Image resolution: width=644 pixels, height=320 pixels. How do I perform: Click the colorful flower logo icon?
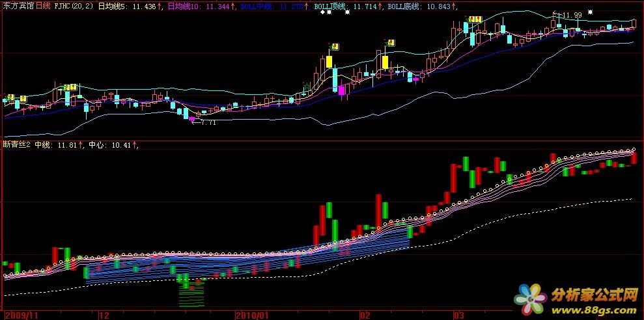(530, 299)
